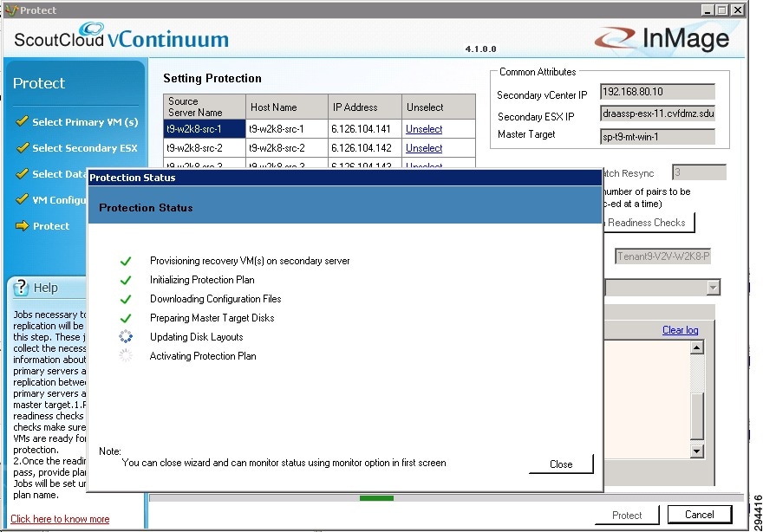Click the ScoutCloud vContinuum logo
763x532 pixels.
[121, 36]
